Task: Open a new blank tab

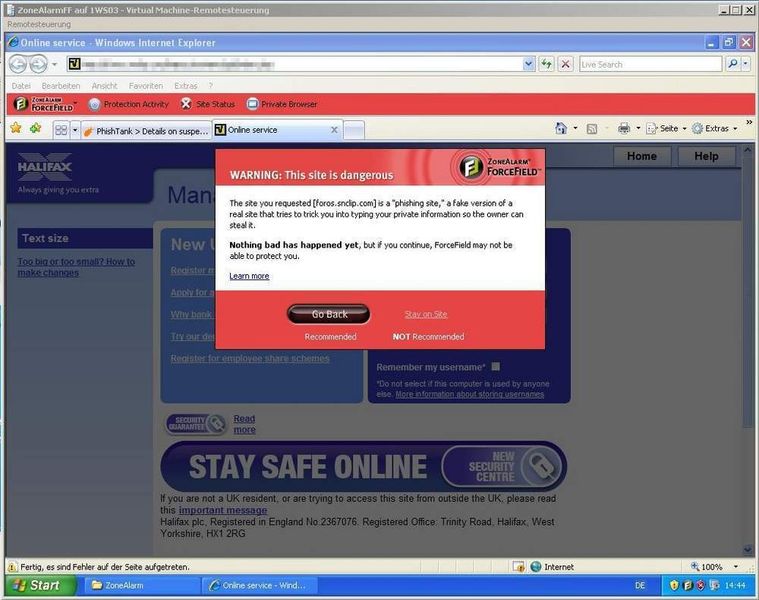Action: pyautogui.click(x=354, y=131)
